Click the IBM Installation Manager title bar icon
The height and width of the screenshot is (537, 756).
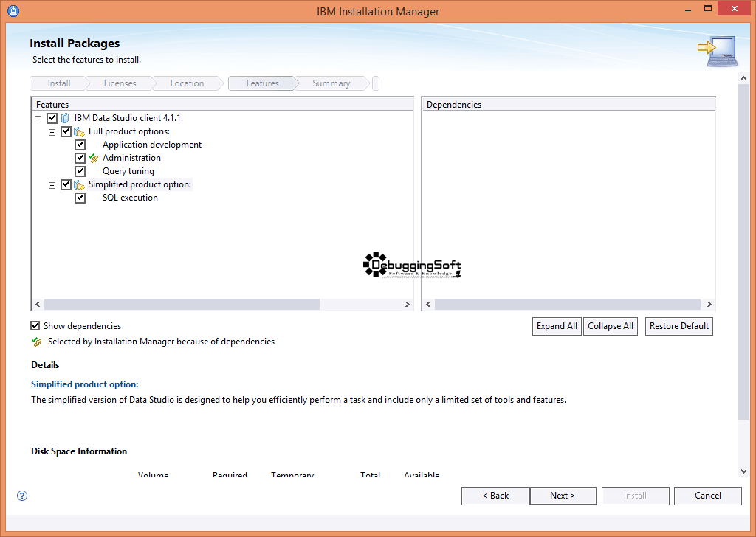coord(13,10)
